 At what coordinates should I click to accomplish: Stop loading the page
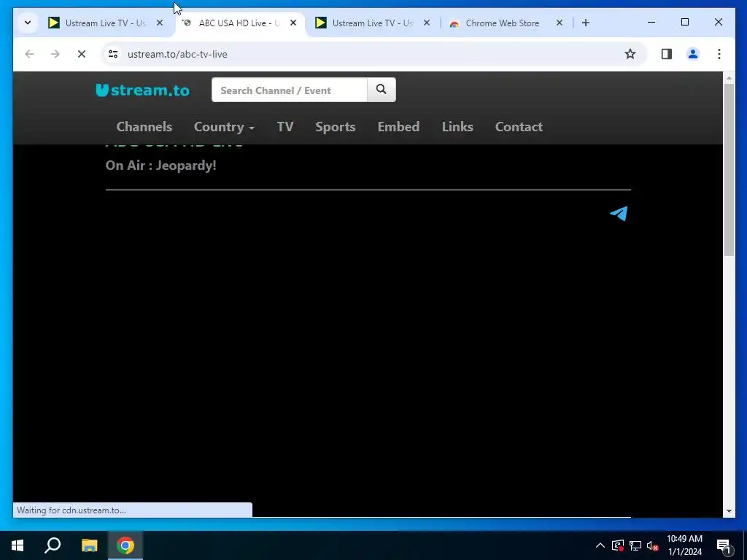pos(82,54)
